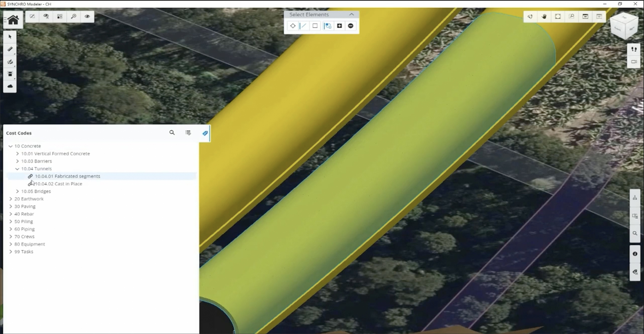Open the hierarchy tree panel icon
The width and height of the screenshot is (644, 334).
(x=635, y=198)
